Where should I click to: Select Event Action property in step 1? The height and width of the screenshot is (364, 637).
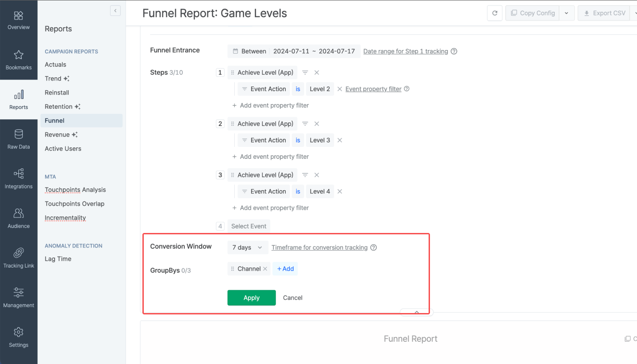click(x=263, y=89)
